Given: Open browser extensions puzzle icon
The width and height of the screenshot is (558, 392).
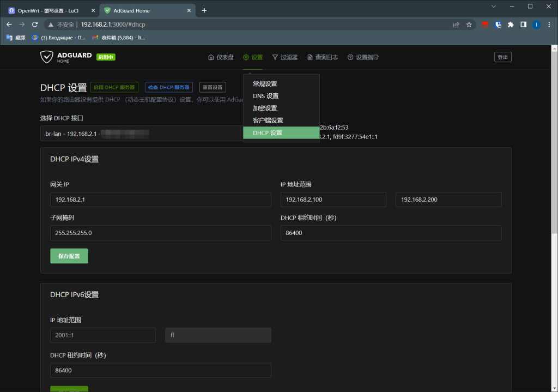Looking at the screenshot, I should tap(510, 24).
